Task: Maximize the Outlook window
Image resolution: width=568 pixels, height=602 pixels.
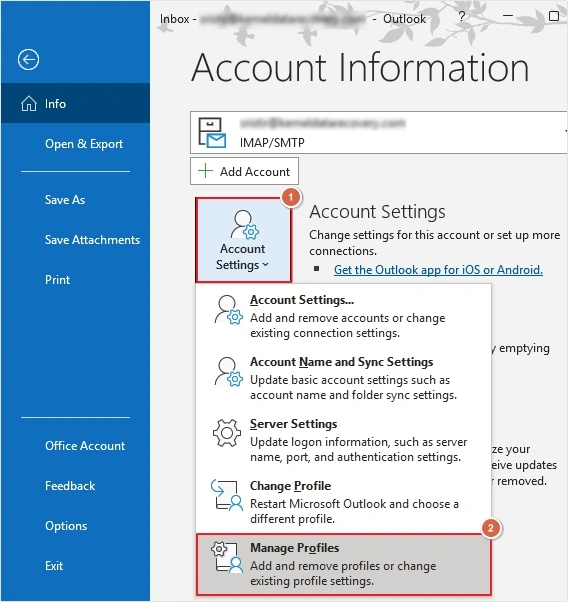Action: [554, 16]
